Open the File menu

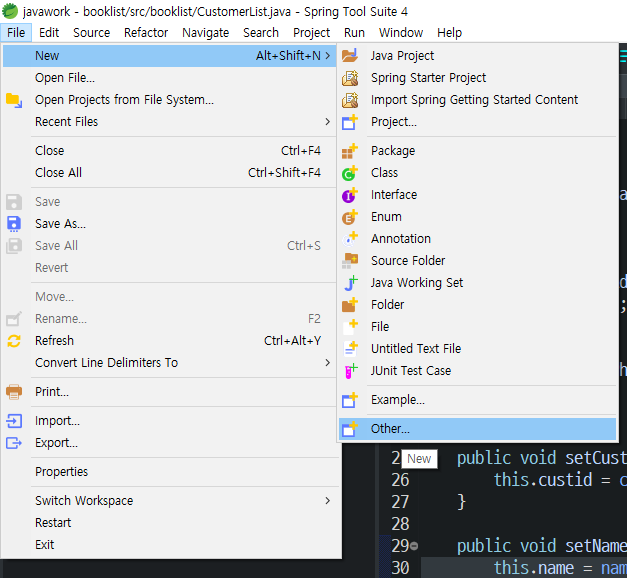(16, 32)
